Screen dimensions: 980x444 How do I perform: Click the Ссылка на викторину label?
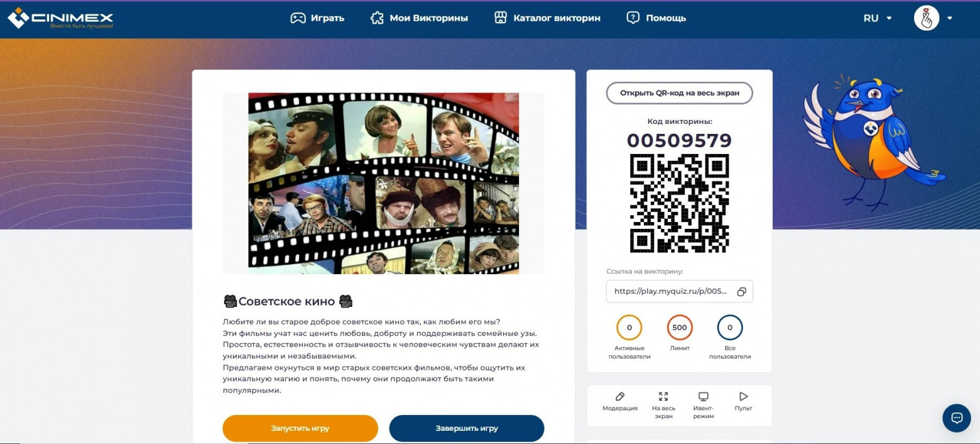point(644,272)
